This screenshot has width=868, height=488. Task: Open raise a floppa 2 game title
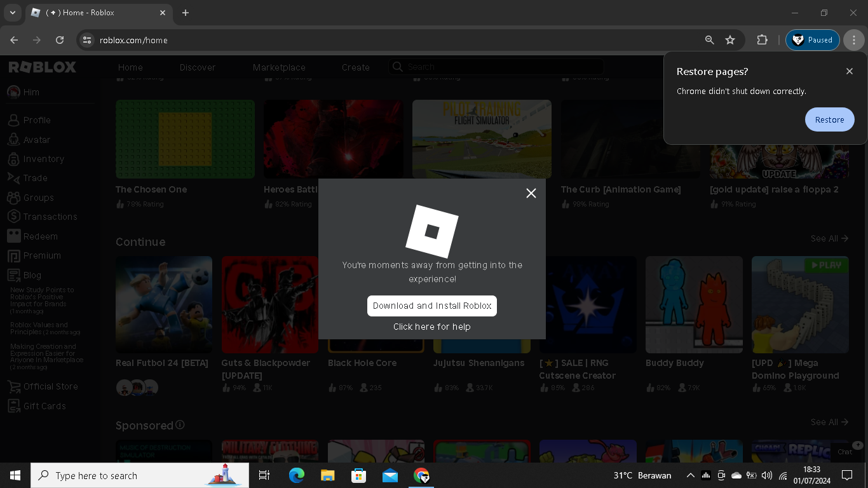774,189
